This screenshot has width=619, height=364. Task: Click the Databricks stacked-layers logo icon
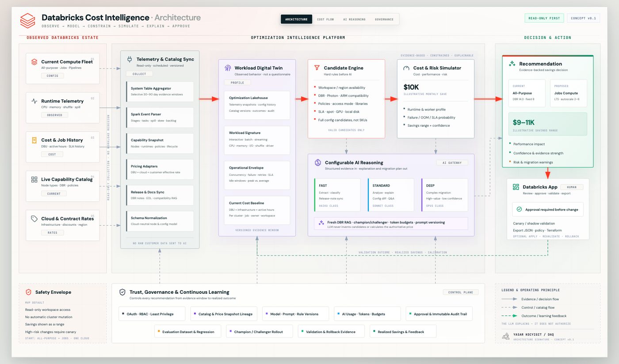coord(27,20)
